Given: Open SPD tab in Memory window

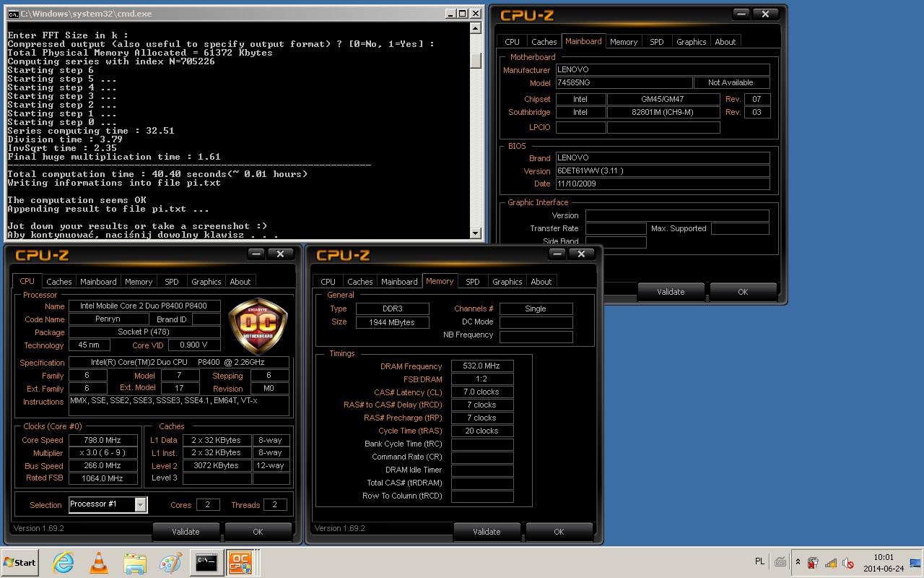Looking at the screenshot, I should click(472, 282).
